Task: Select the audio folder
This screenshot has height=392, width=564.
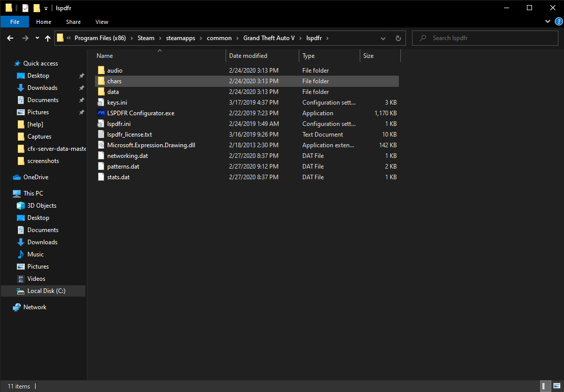Action: [x=114, y=71]
